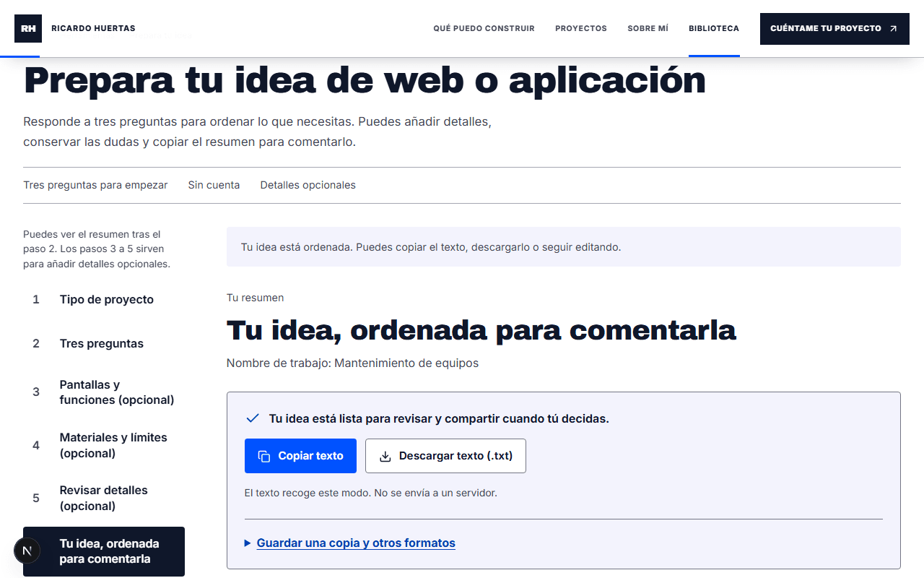
Task: Select Biblioteca in the top navigation
Action: tap(714, 29)
